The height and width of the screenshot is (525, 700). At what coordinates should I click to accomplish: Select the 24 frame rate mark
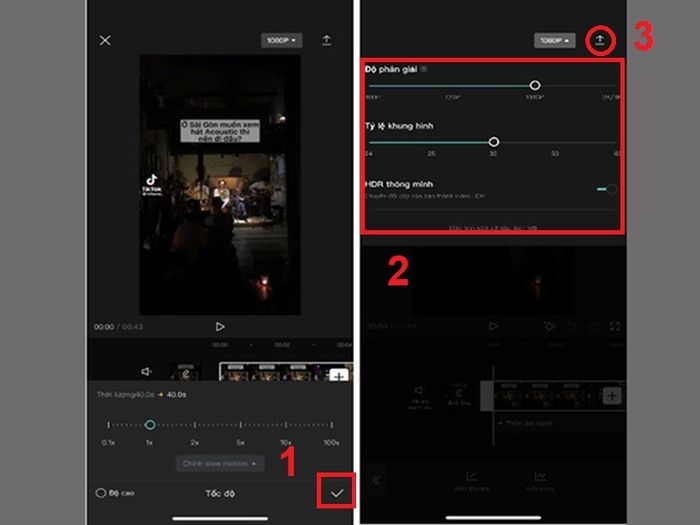click(369, 154)
